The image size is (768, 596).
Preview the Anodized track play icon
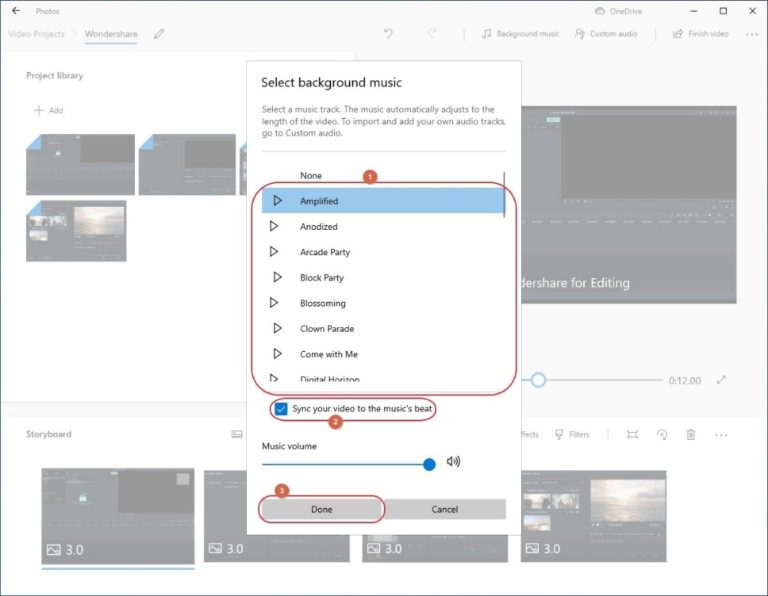pyautogui.click(x=274, y=226)
